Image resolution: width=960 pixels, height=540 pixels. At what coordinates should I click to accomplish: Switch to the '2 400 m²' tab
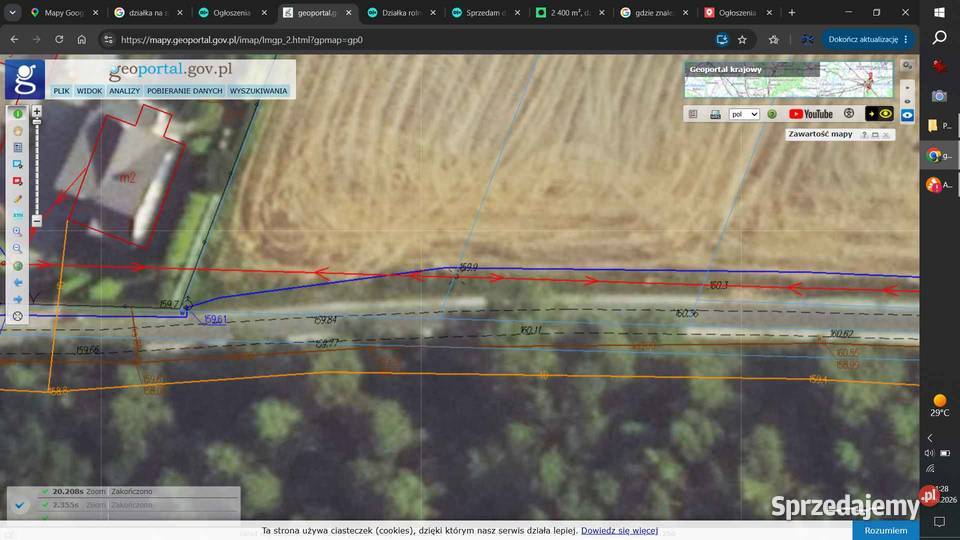(570, 12)
